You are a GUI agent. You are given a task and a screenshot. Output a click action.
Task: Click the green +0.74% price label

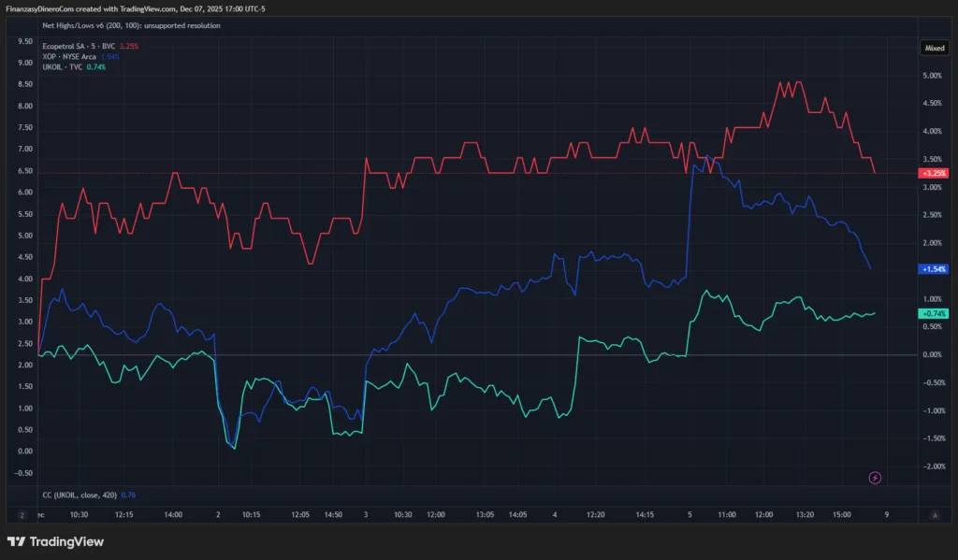tap(933, 313)
